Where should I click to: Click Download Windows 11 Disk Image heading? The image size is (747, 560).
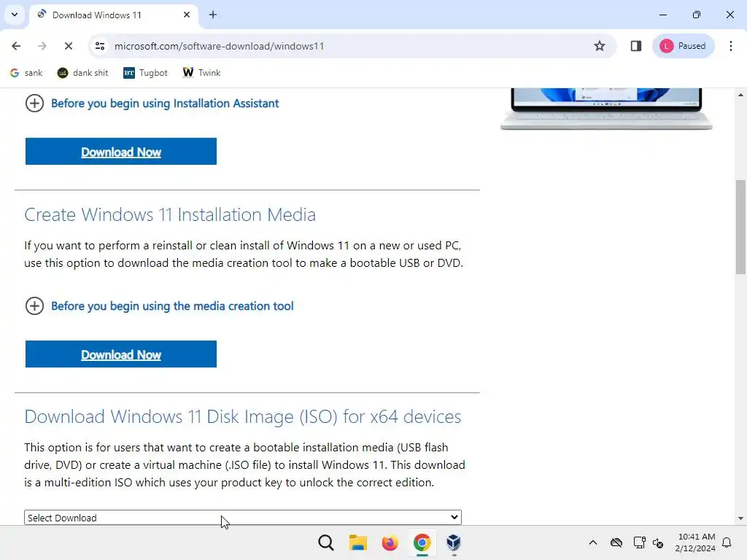242,416
